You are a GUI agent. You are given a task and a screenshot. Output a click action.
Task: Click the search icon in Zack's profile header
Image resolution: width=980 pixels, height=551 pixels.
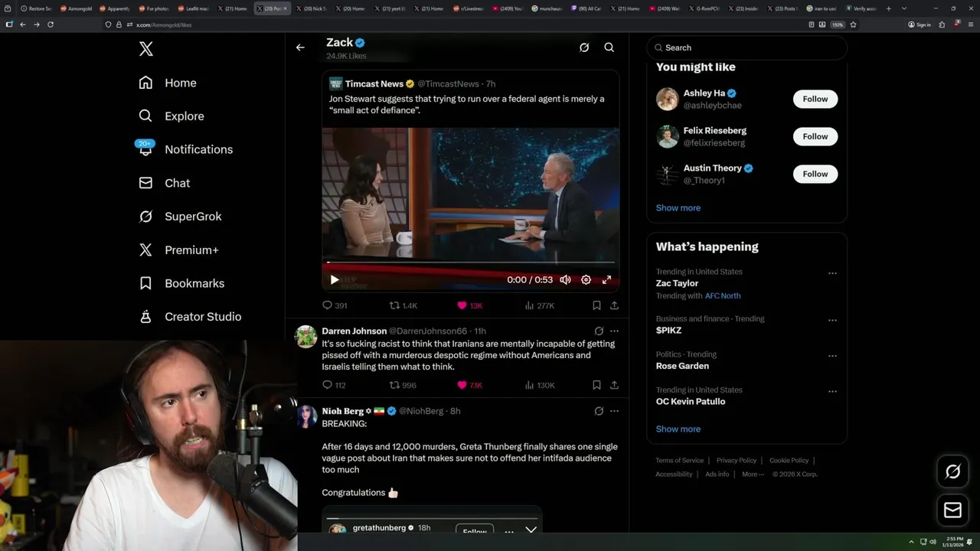click(609, 47)
